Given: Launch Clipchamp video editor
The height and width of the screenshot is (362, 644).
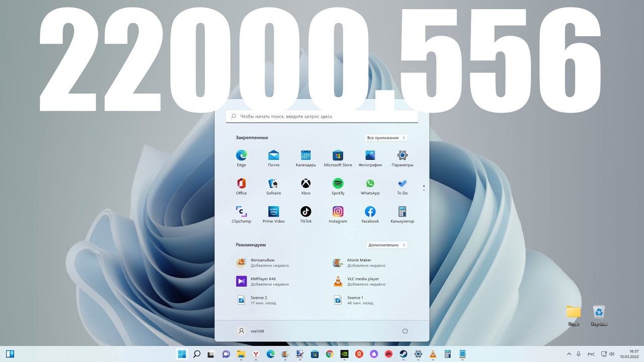Looking at the screenshot, I should (x=242, y=214).
